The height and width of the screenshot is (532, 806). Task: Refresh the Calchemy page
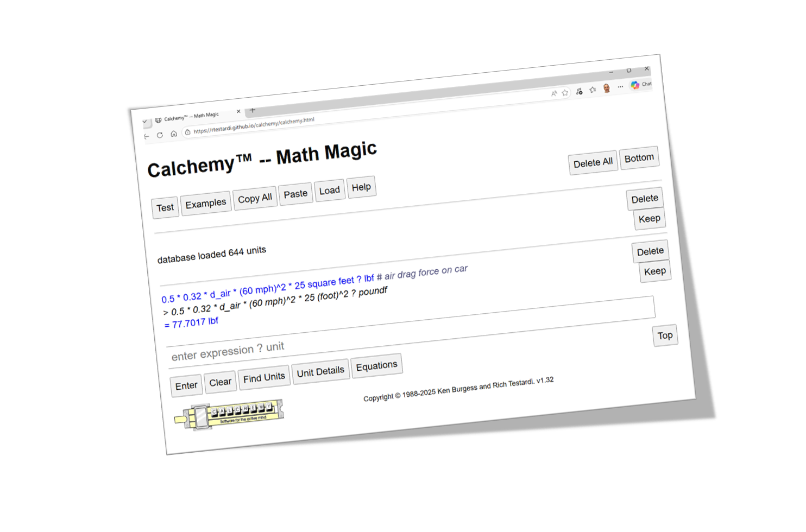tap(160, 135)
